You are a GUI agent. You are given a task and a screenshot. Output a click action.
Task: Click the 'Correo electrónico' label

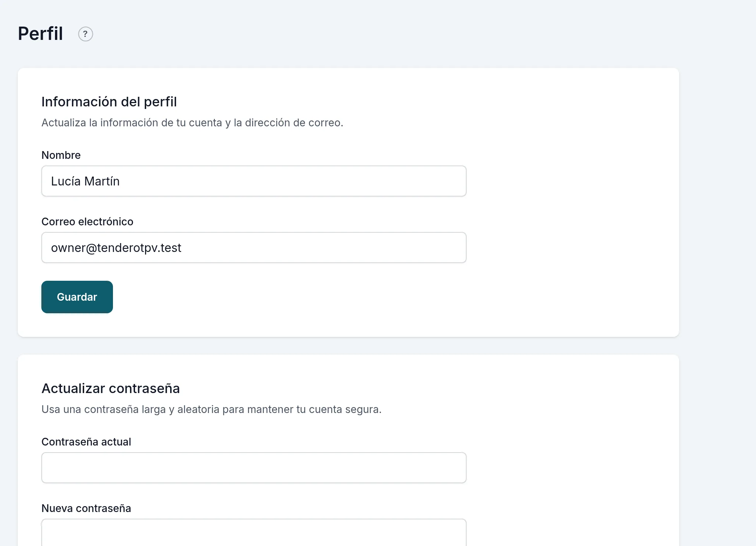tap(87, 222)
